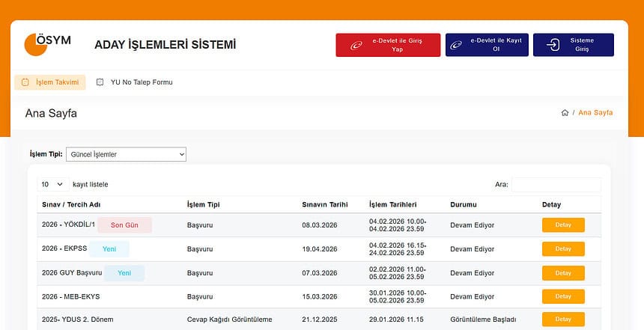Show Detay for 2026 - MEB-EKYS
644x330 pixels.
(563, 297)
